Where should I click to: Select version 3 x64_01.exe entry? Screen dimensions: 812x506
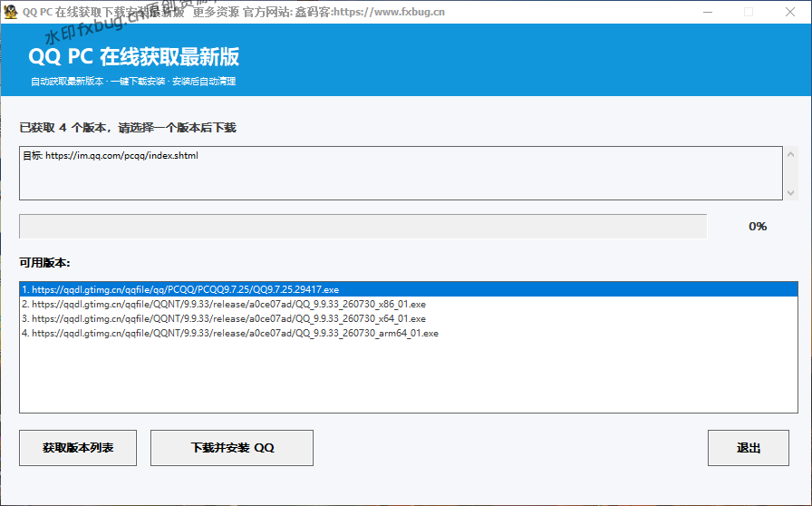pos(409,318)
